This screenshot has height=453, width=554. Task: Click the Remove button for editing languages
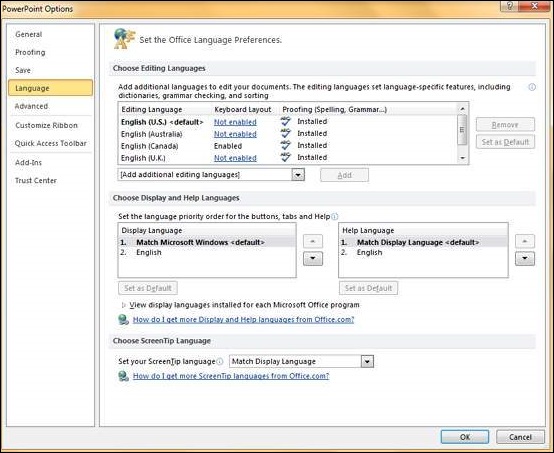click(x=505, y=125)
